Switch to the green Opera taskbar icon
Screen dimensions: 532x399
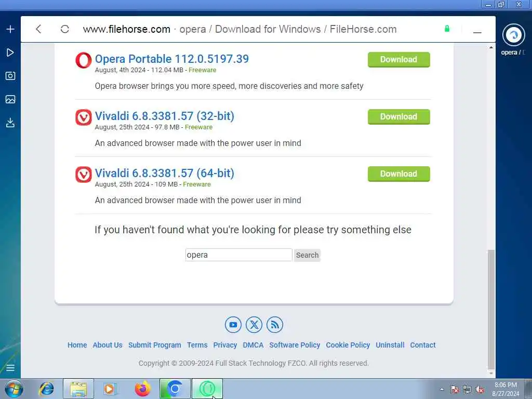(x=207, y=389)
